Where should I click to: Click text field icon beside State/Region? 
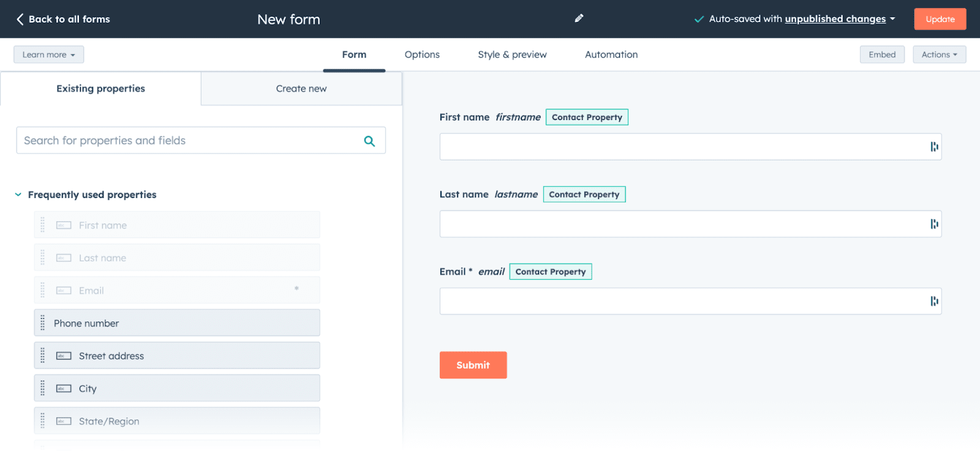[x=64, y=421]
